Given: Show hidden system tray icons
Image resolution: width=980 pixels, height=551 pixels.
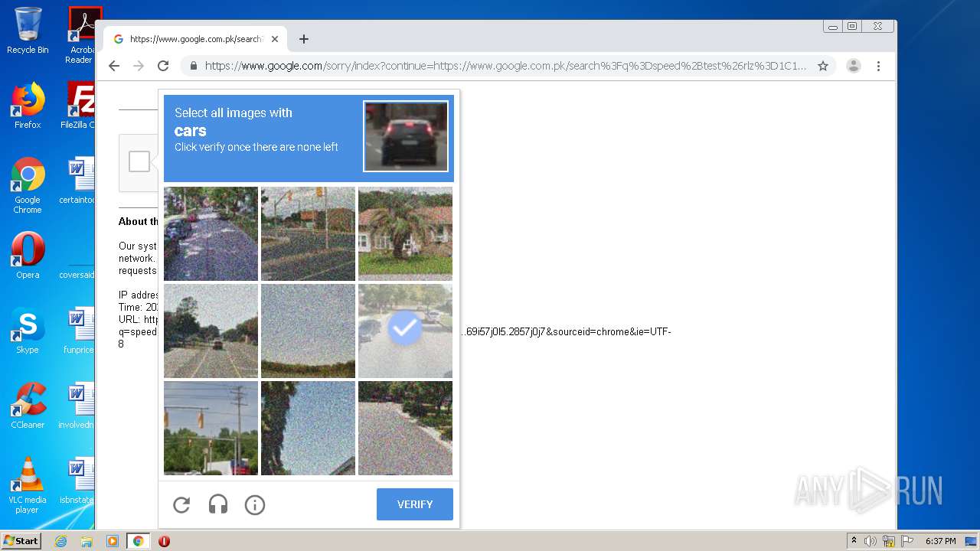Looking at the screenshot, I should tap(854, 541).
